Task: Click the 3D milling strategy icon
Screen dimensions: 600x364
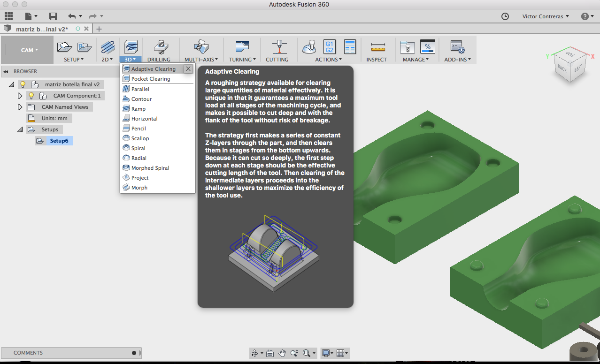Action: tap(131, 47)
